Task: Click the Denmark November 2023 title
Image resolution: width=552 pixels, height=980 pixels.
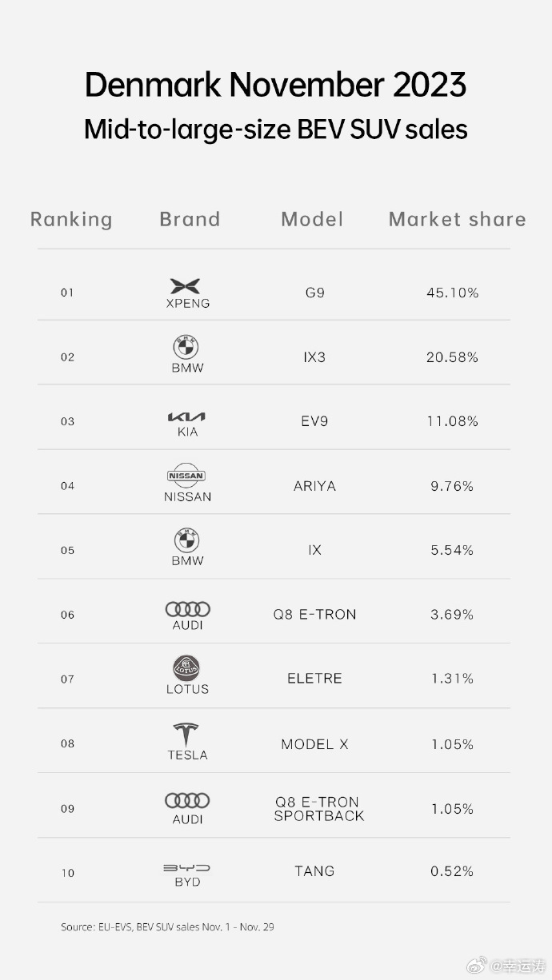Action: click(275, 85)
